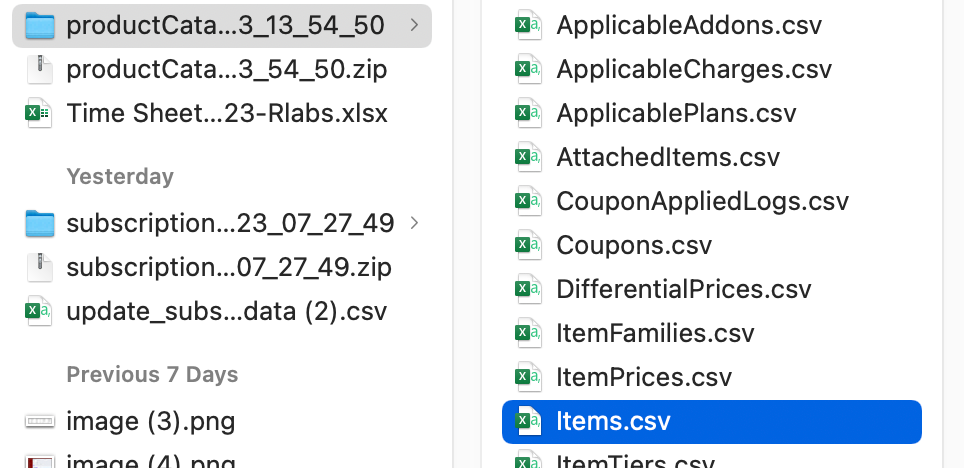Open AttachedItems.csv file entry
This screenshot has height=468, width=964.
coord(667,157)
